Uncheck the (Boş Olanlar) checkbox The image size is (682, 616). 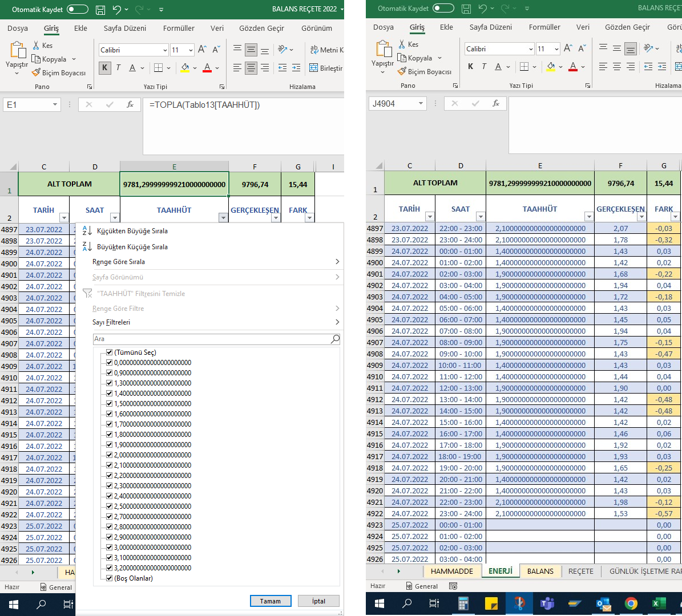coord(109,578)
